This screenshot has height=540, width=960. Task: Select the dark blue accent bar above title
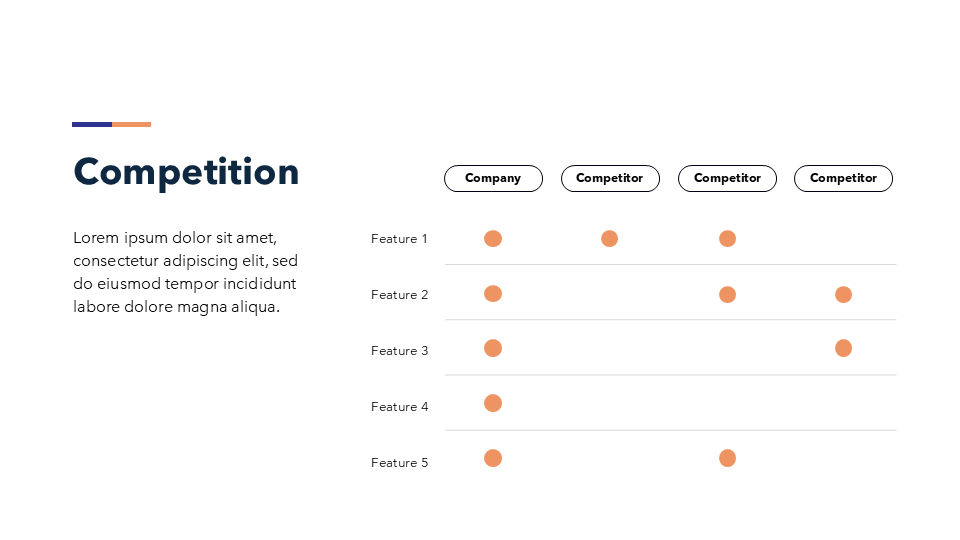click(92, 124)
